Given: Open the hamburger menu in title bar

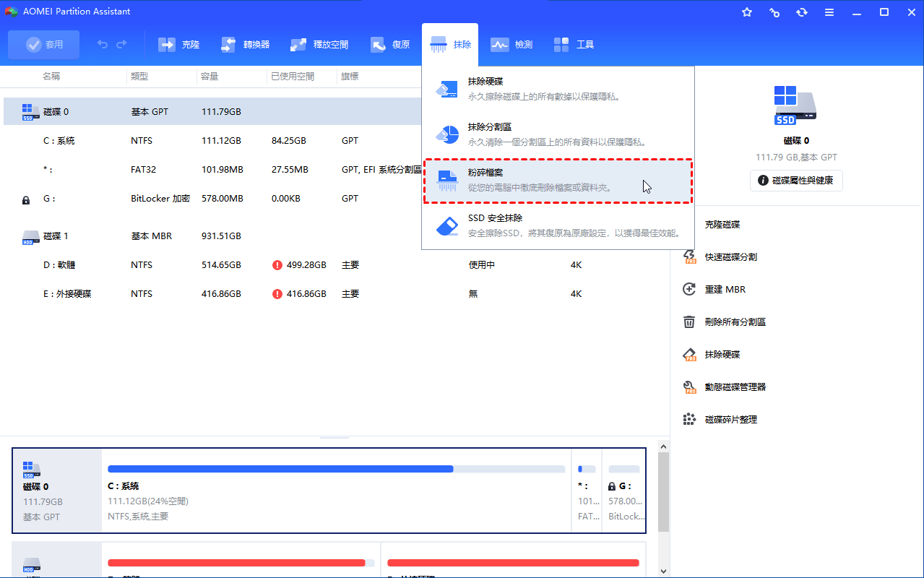Looking at the screenshot, I should (829, 12).
